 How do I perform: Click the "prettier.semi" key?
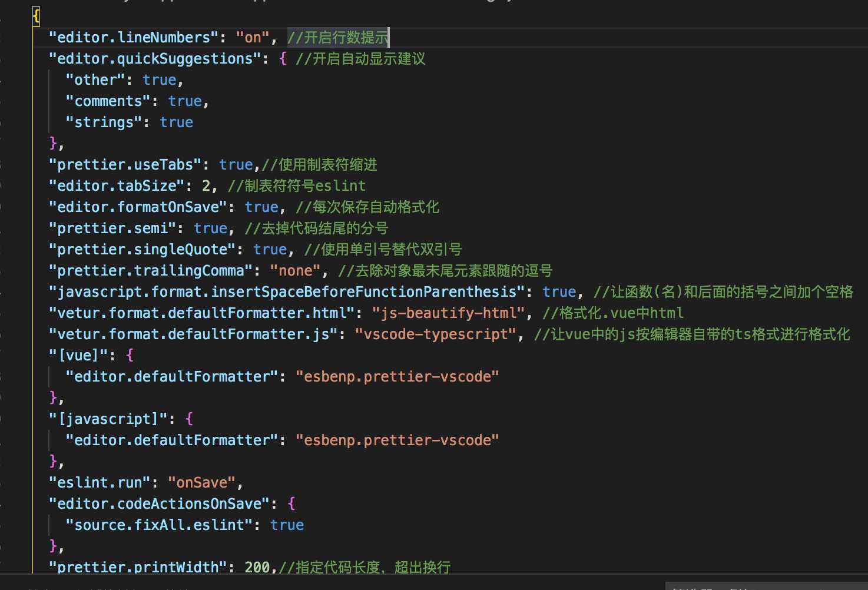(x=112, y=228)
